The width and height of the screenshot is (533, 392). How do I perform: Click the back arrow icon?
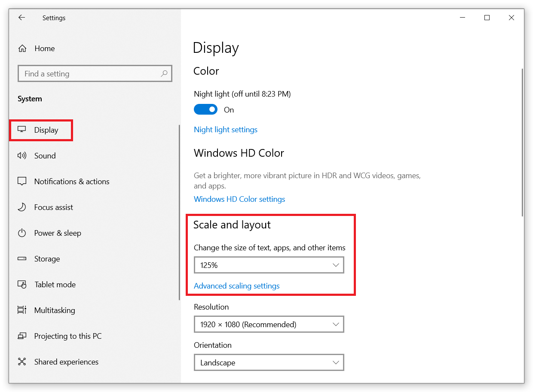click(21, 18)
